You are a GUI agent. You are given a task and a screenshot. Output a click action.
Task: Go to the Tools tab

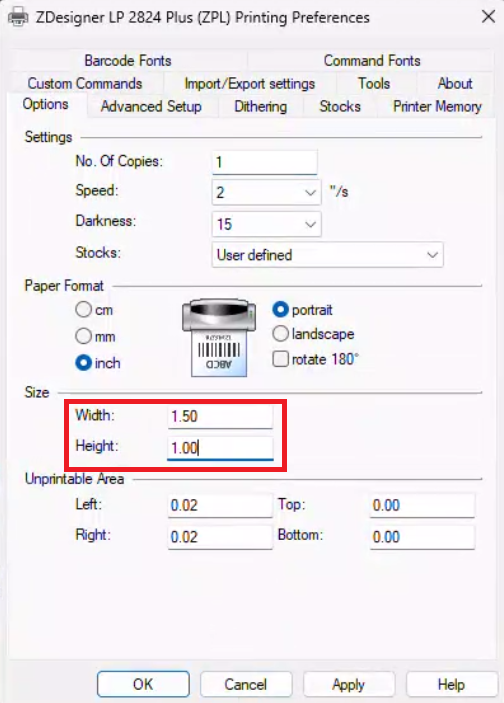374,83
